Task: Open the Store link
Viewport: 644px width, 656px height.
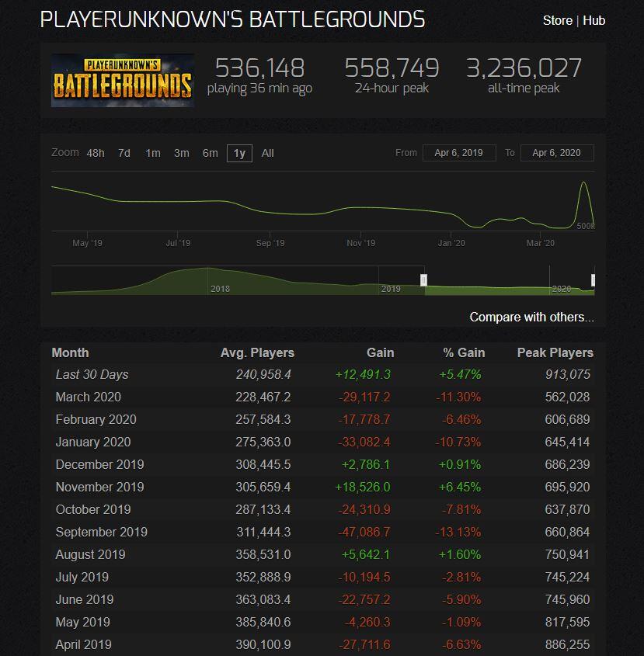Action: point(557,20)
